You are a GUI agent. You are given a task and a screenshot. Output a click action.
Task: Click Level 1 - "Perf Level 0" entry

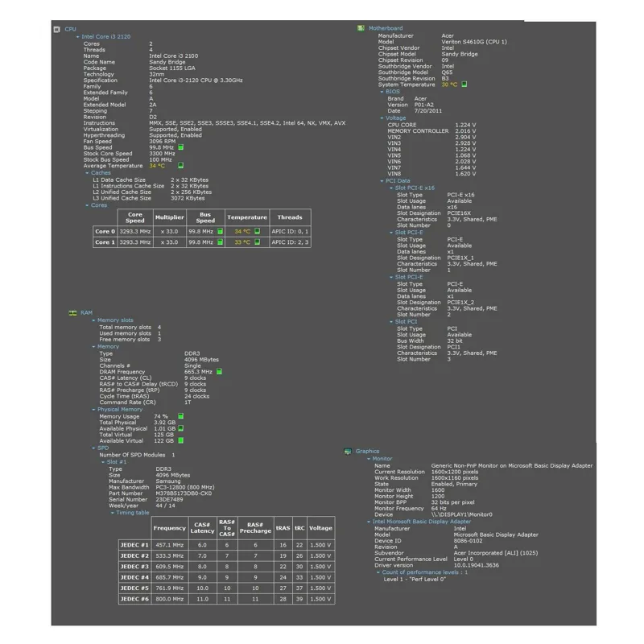coord(415,580)
